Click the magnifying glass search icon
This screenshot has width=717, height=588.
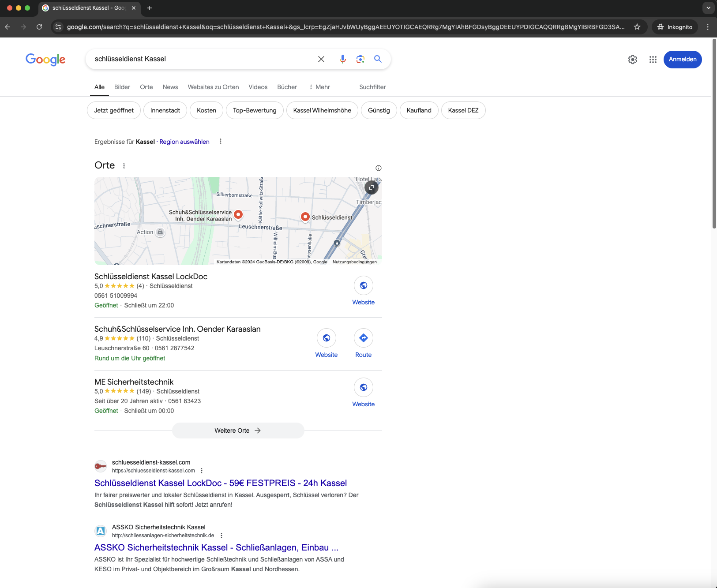pos(378,59)
